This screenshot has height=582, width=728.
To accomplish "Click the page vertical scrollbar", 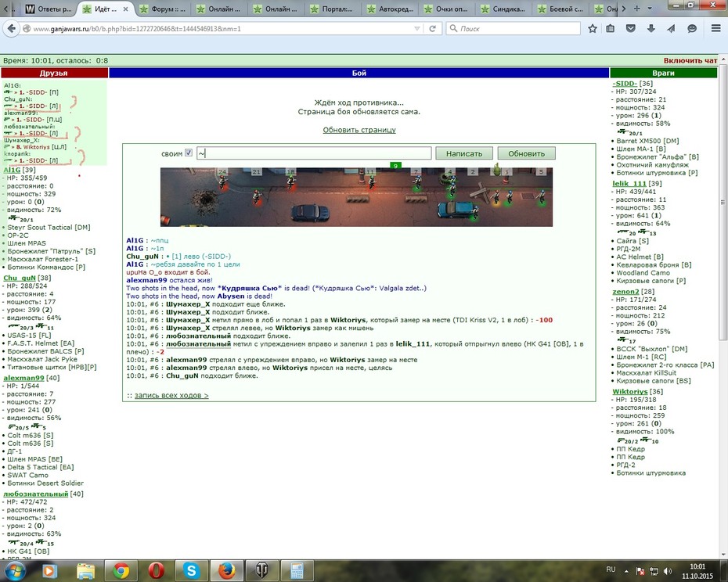I will 723,203.
